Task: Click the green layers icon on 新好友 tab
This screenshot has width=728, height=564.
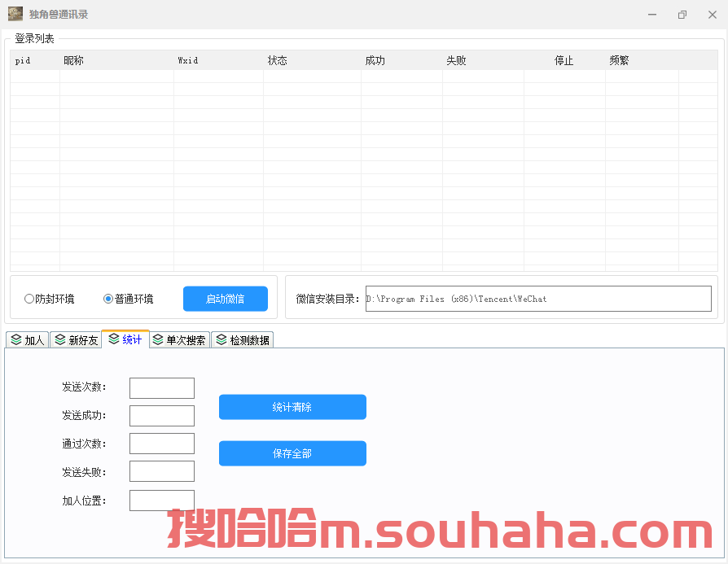Action: click(59, 339)
